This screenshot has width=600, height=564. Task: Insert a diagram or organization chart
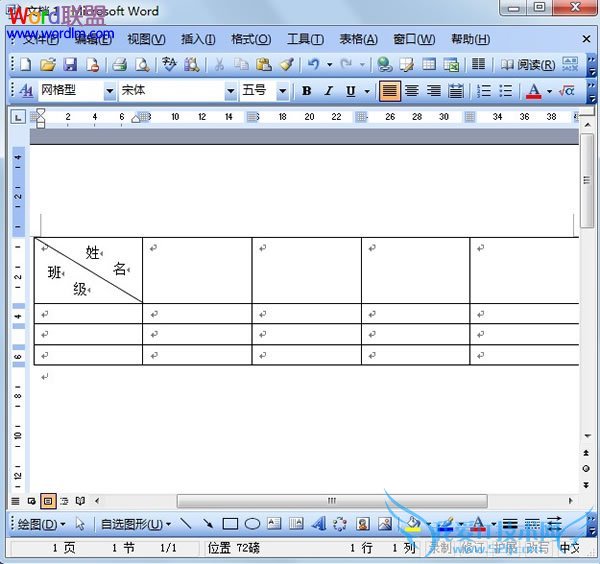pyautogui.click(x=340, y=523)
